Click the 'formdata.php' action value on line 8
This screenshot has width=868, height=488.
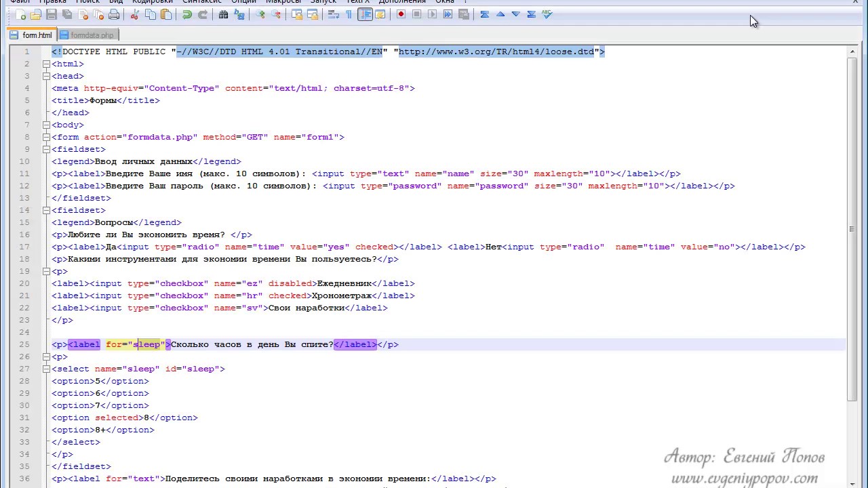(x=160, y=137)
